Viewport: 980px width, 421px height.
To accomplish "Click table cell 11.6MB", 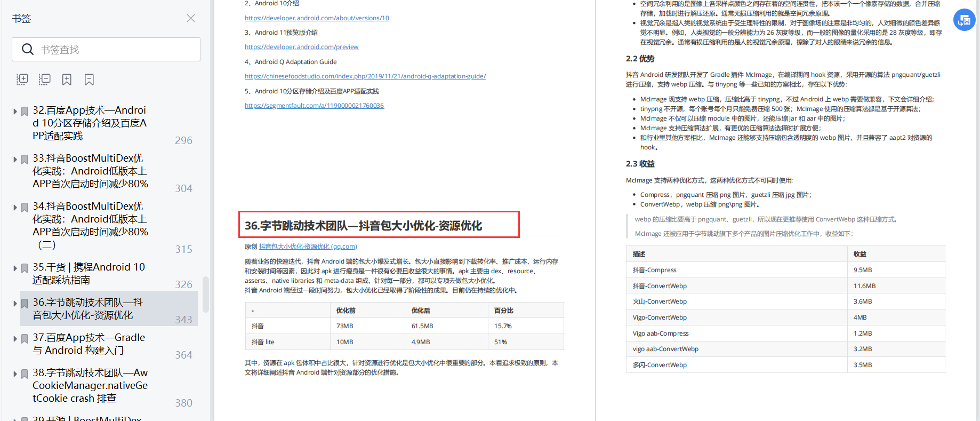I will (896, 286).
